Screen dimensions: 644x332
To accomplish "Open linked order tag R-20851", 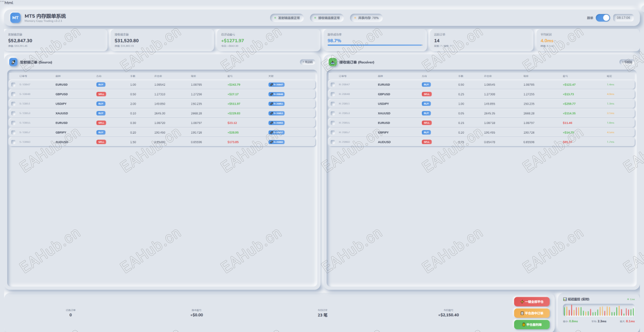I will pos(277,104).
